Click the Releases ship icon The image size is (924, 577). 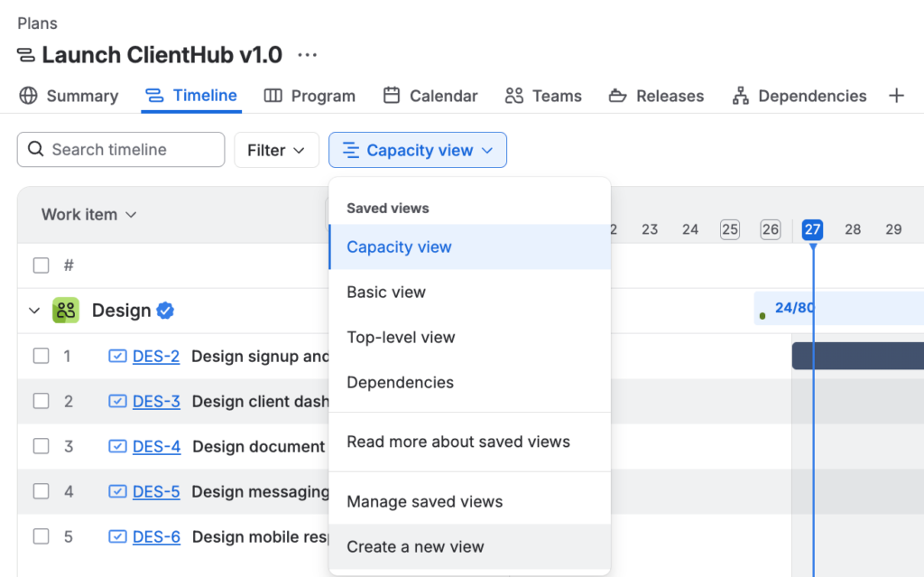[x=617, y=96]
